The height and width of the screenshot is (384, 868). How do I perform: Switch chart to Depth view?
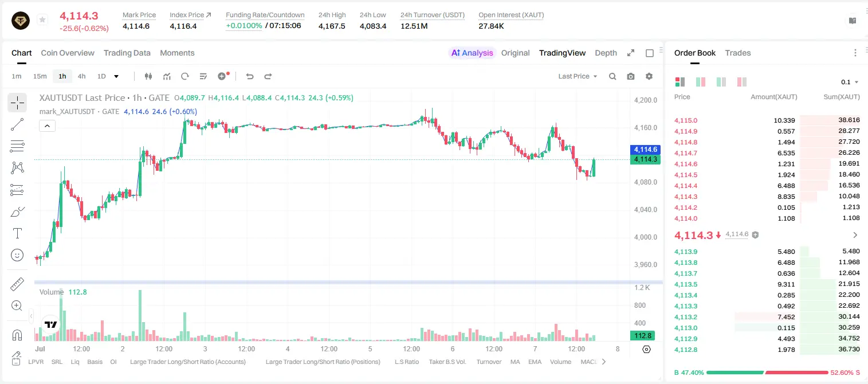click(x=606, y=53)
